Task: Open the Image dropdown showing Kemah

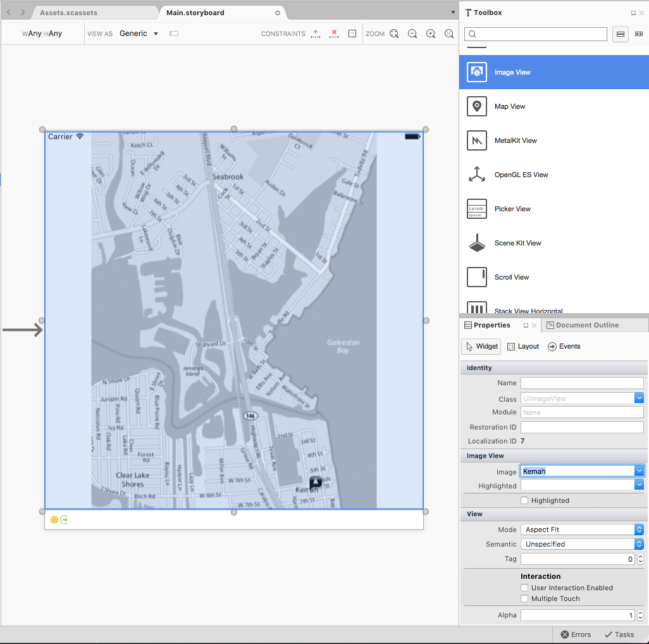Action: pos(638,471)
